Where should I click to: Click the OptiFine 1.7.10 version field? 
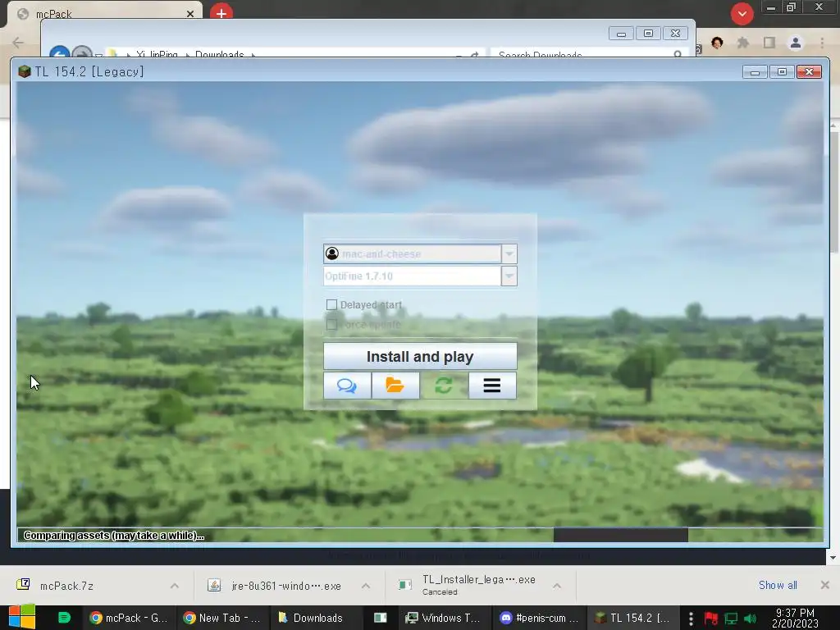pos(412,276)
